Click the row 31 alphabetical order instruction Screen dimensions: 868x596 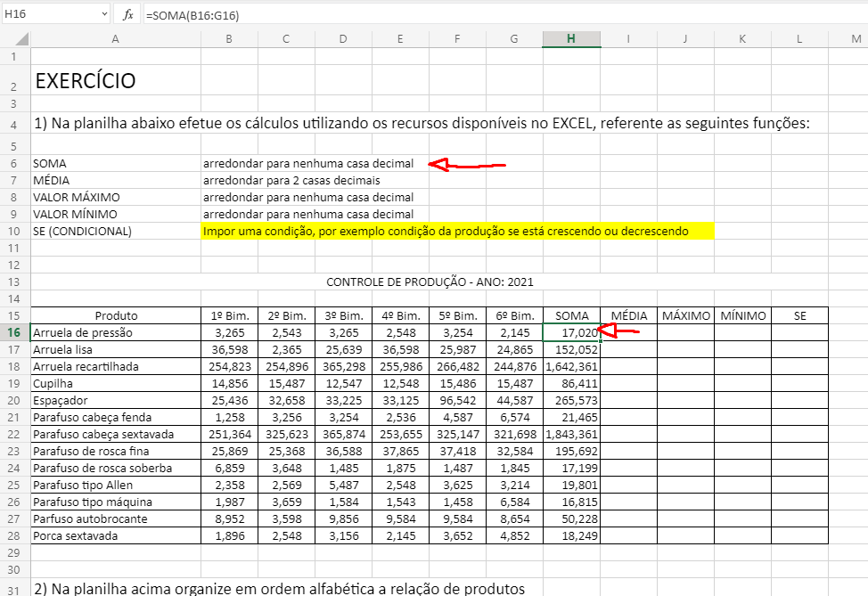(x=280, y=588)
